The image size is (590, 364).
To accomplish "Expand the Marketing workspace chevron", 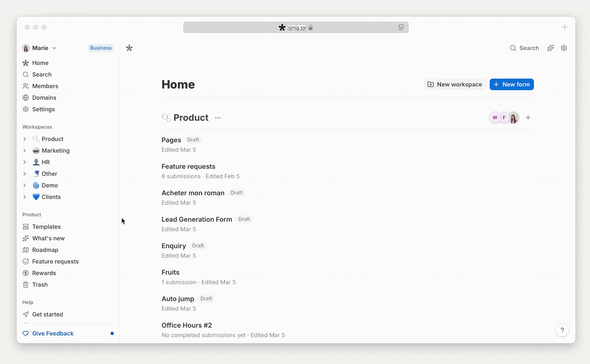I will tap(25, 151).
